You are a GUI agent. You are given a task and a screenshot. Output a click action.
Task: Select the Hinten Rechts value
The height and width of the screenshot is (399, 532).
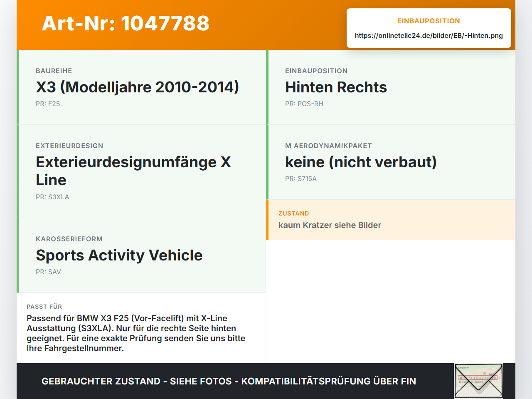[x=336, y=87]
